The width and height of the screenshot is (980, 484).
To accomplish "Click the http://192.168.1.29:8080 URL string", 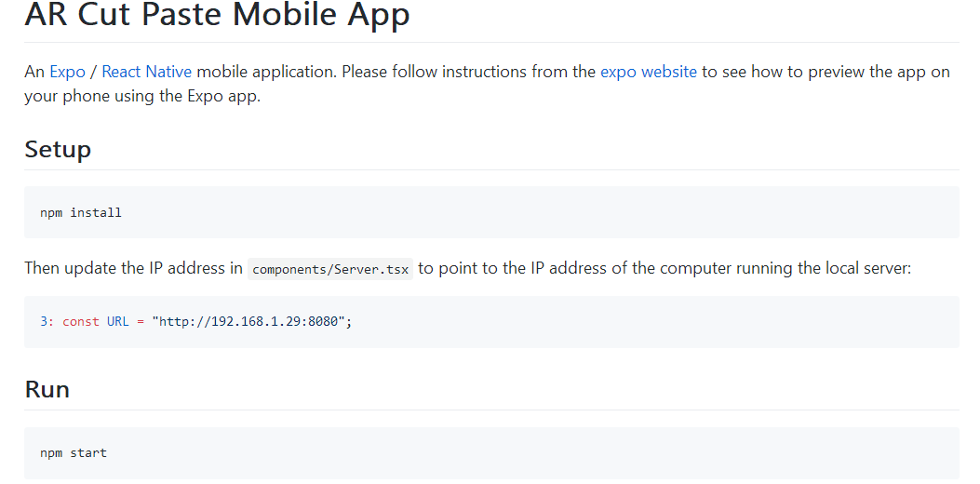I will [251, 322].
